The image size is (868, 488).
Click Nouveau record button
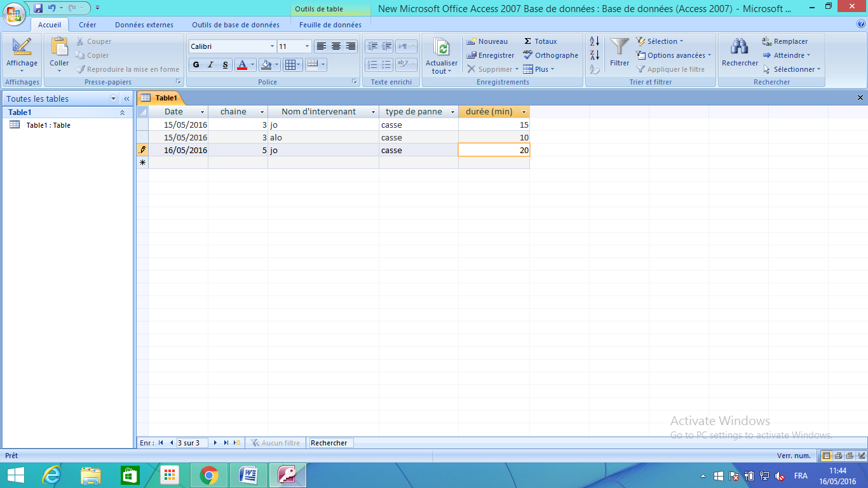pos(487,41)
